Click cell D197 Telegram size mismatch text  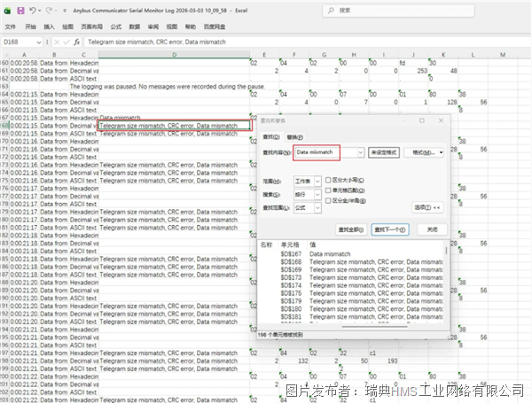point(168,353)
